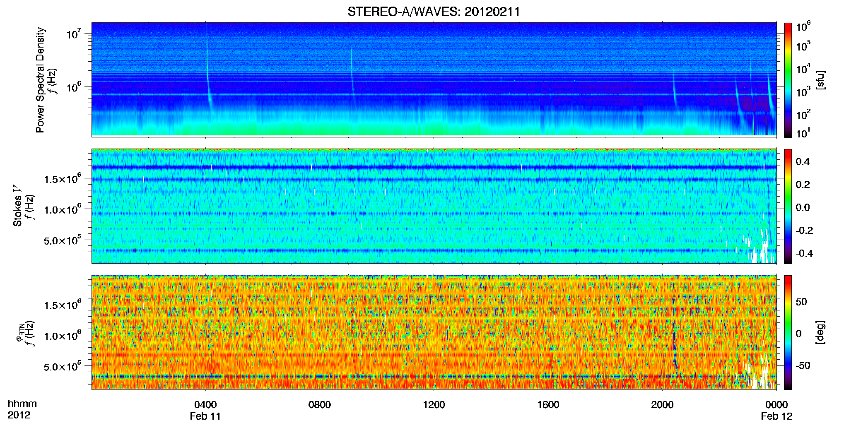Click the 0000 time tick label
The image size is (868, 447).
point(776,404)
